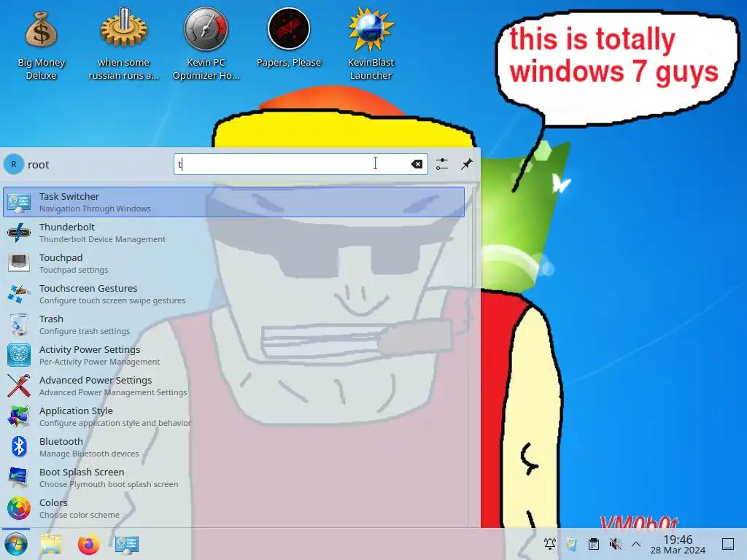This screenshot has height=560, width=747.
Task: Pin the launcher popup open
Action: tap(466, 164)
